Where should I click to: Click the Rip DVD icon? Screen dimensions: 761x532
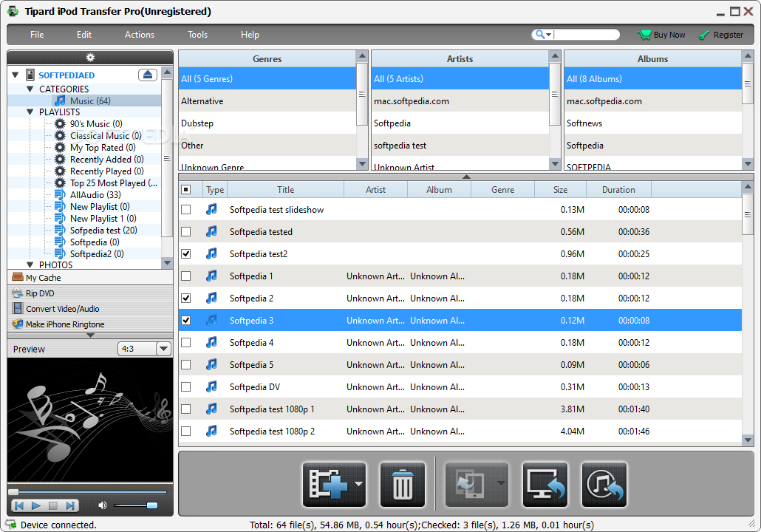pyautogui.click(x=18, y=293)
